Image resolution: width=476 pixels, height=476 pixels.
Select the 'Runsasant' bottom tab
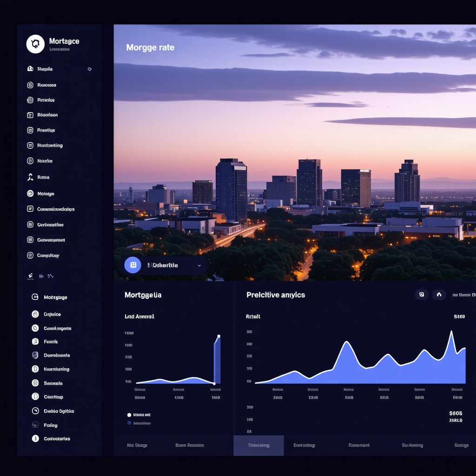[x=359, y=445]
